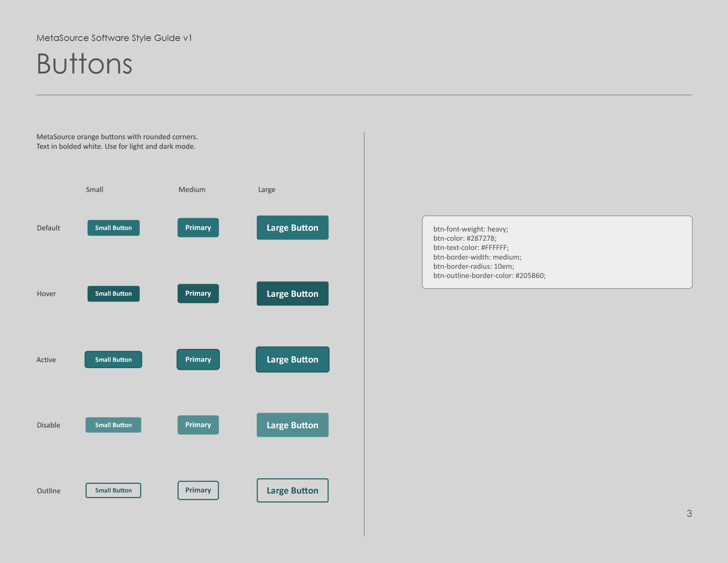728x563 pixels.
Task: Click the disabled Small Button
Action: point(113,425)
